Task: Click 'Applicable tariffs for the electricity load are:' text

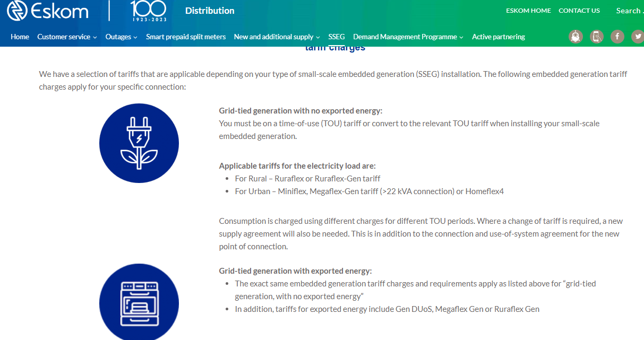Action: 297,166
